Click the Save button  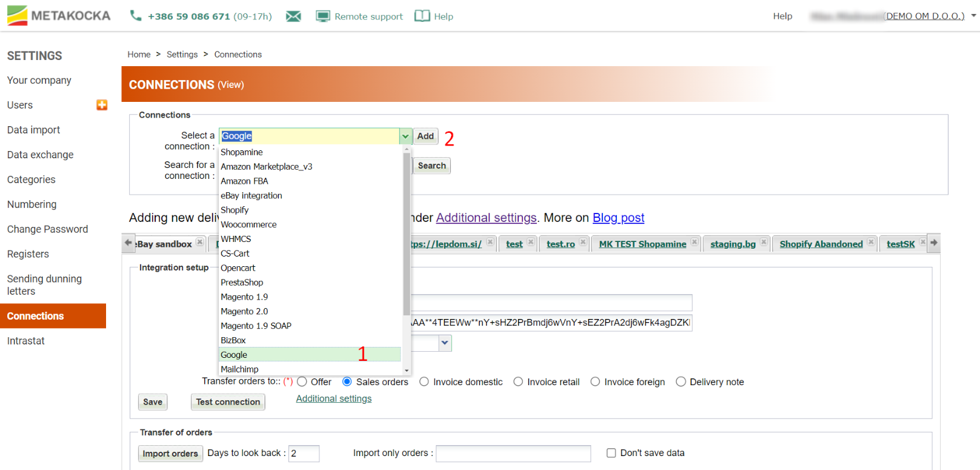point(153,402)
